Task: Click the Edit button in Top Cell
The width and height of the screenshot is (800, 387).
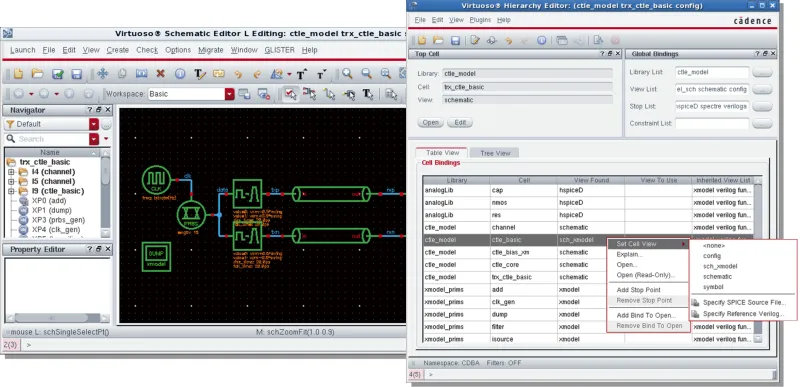Action: pyautogui.click(x=460, y=123)
